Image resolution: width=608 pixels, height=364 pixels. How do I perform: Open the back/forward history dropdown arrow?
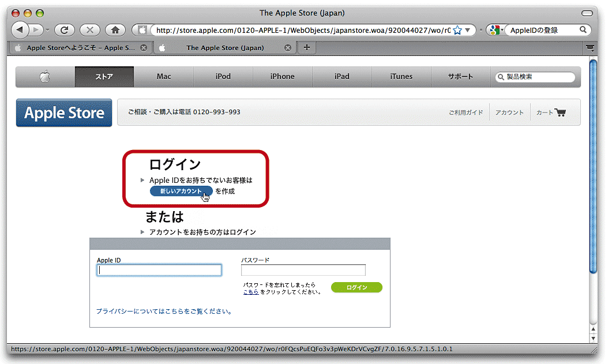(x=47, y=30)
